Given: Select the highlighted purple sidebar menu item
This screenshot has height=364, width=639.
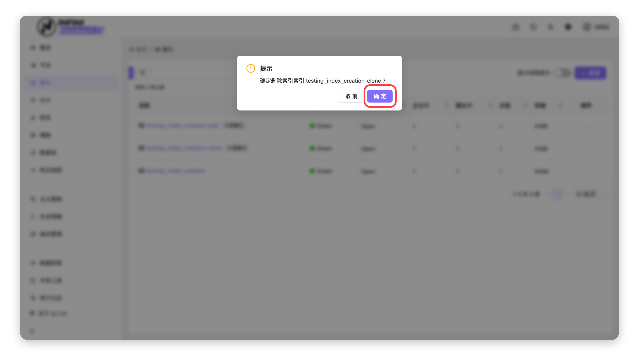Looking at the screenshot, I should [72, 82].
